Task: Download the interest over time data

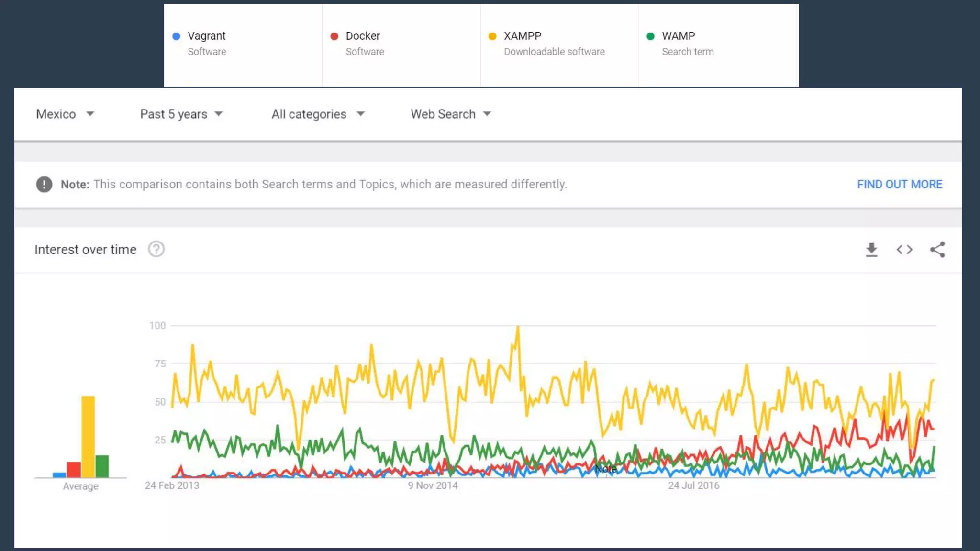Action: coord(871,250)
